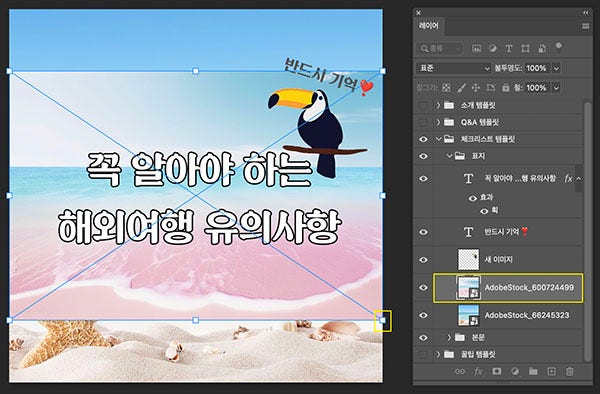600x394 pixels.
Task: Open the 표준 blend mode dropdown
Action: click(x=454, y=68)
